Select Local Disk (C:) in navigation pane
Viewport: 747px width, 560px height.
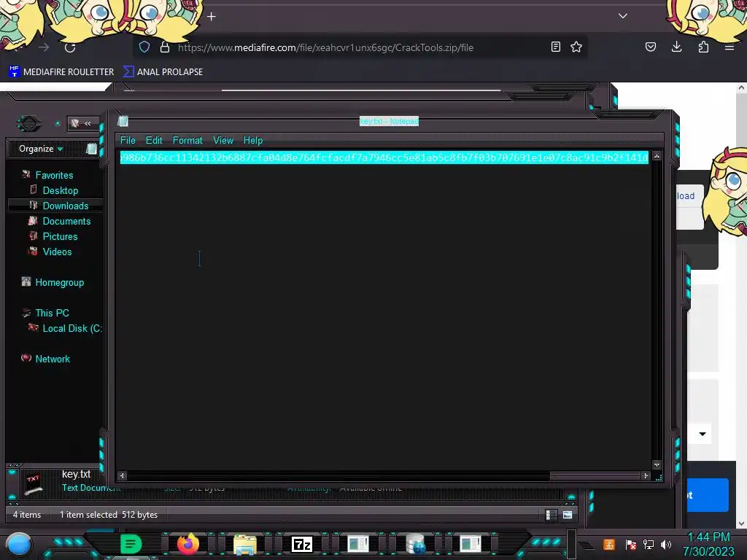[x=71, y=328]
